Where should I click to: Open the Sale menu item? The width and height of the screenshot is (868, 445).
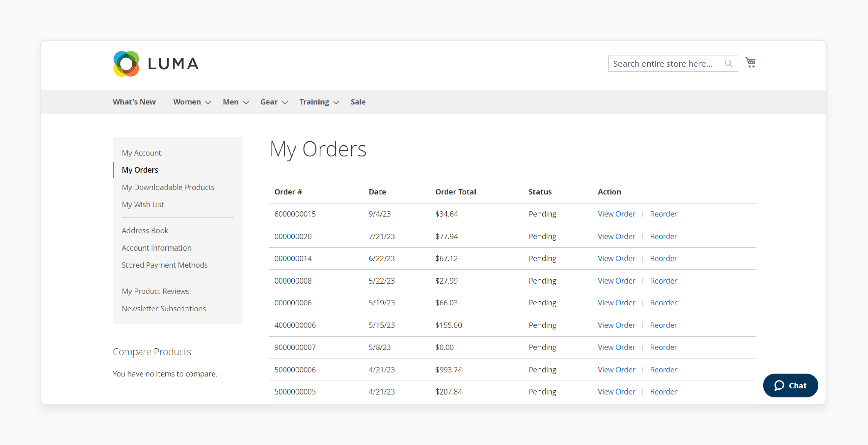click(358, 102)
